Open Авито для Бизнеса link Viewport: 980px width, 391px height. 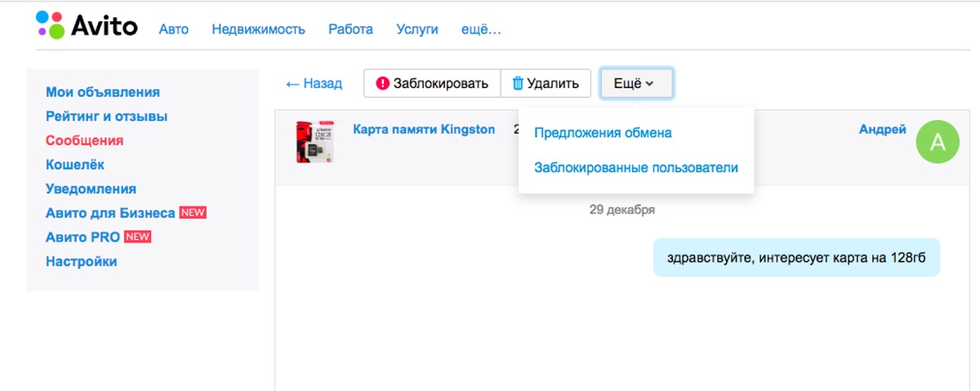[x=110, y=213]
